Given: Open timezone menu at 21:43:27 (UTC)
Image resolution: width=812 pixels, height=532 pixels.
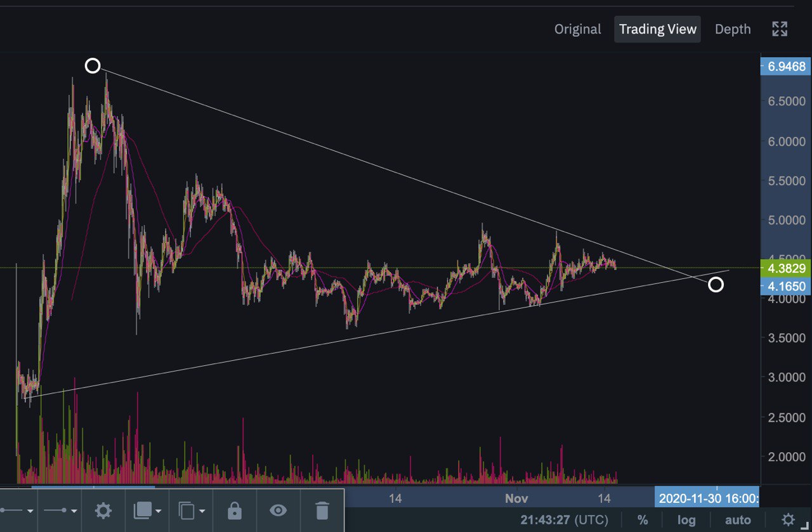Looking at the screenshot, I should pos(564,520).
